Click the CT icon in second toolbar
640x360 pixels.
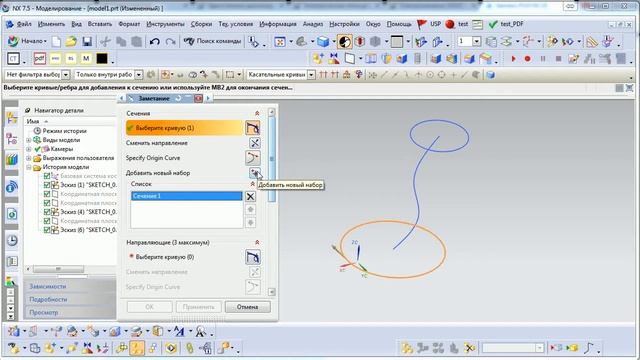point(13,59)
